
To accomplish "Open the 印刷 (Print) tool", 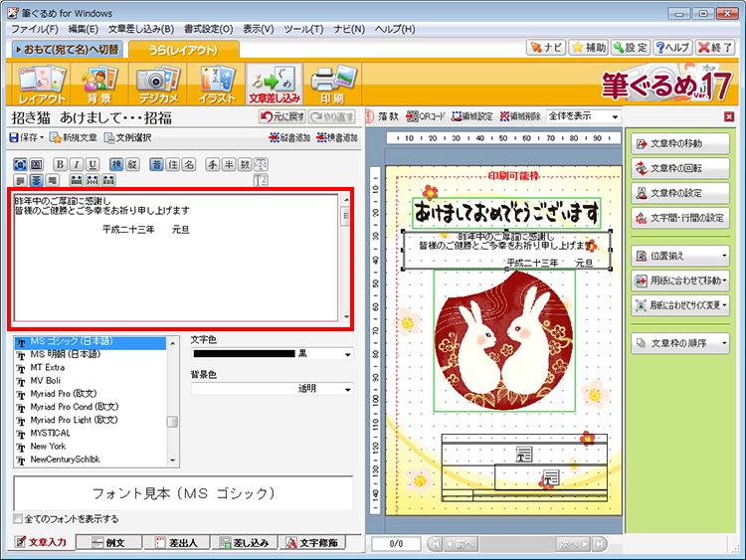I will click(332, 85).
